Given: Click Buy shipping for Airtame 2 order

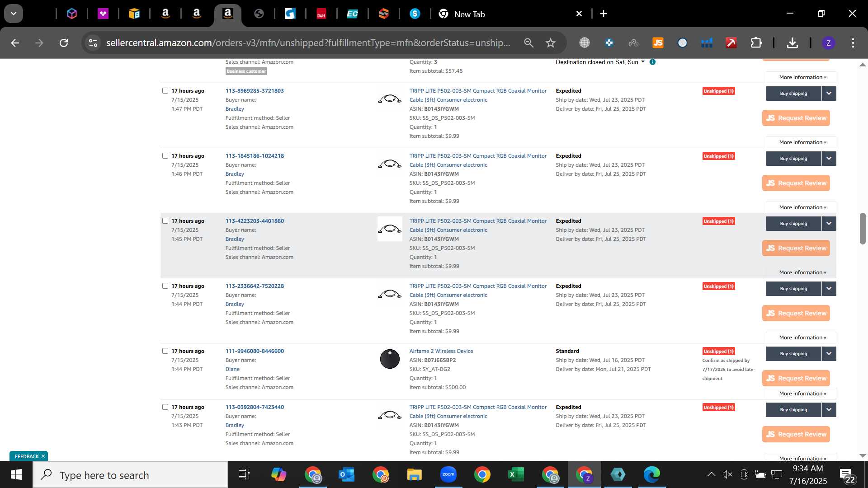Looking at the screenshot, I should pyautogui.click(x=793, y=354).
